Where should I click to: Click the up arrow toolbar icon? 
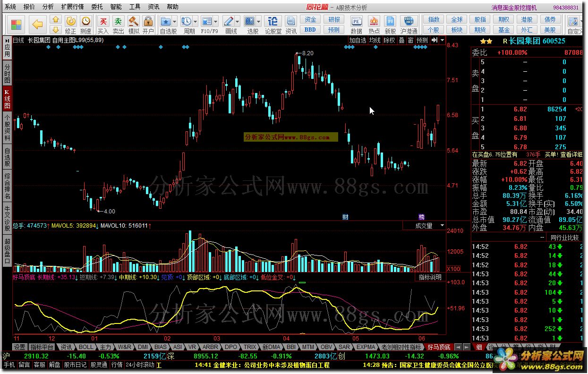pyautogui.click(x=56, y=19)
